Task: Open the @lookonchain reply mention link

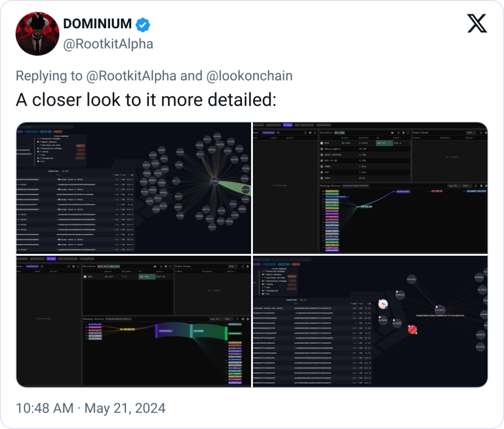Action: [x=250, y=76]
